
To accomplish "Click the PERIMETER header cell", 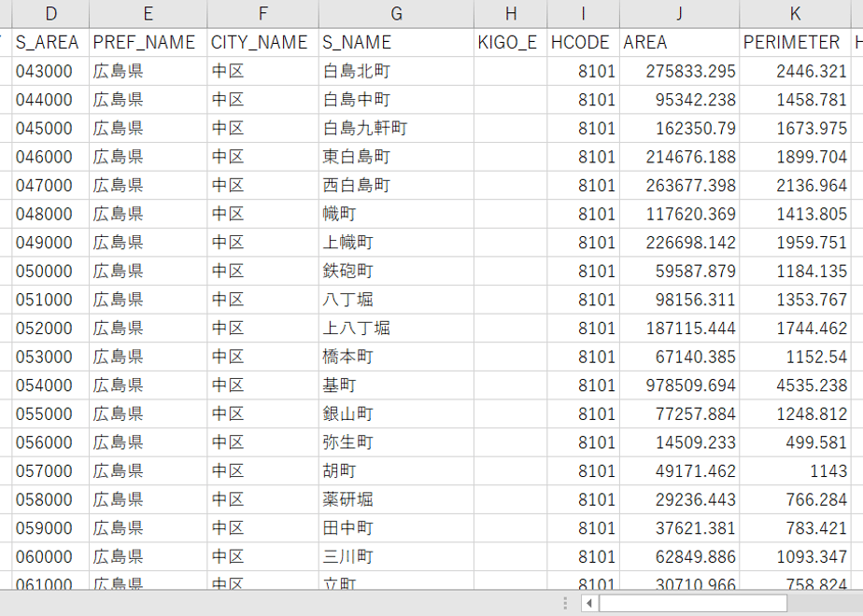I will pyautogui.click(x=796, y=42).
